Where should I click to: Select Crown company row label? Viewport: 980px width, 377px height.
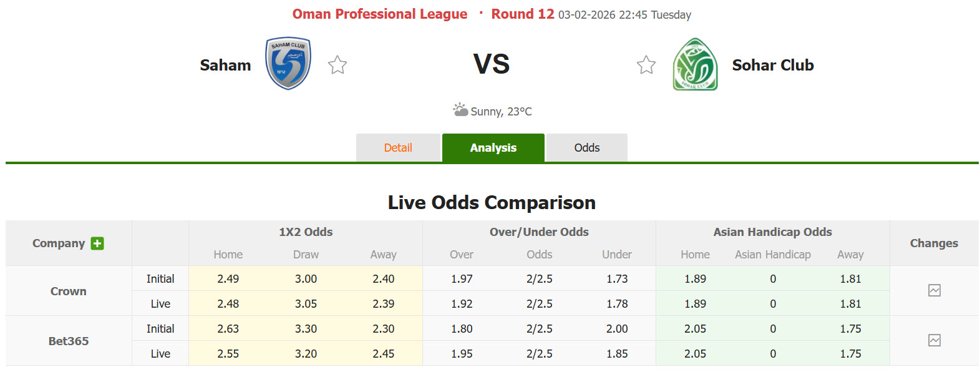69,291
